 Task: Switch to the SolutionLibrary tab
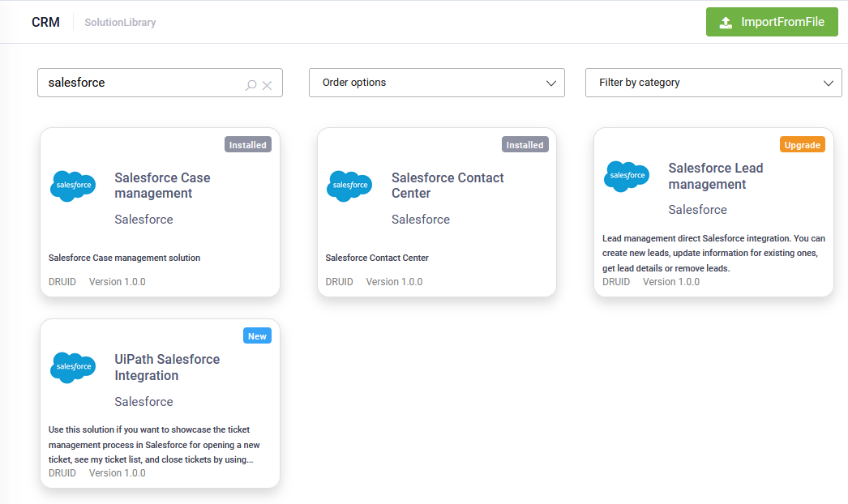[120, 22]
